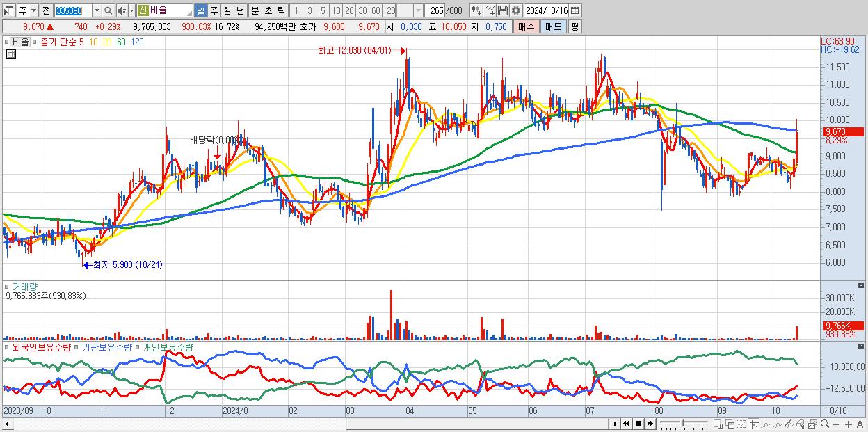This screenshot has height=432, width=868.
Task: Click the 매도 sell button
Action: (554, 26)
